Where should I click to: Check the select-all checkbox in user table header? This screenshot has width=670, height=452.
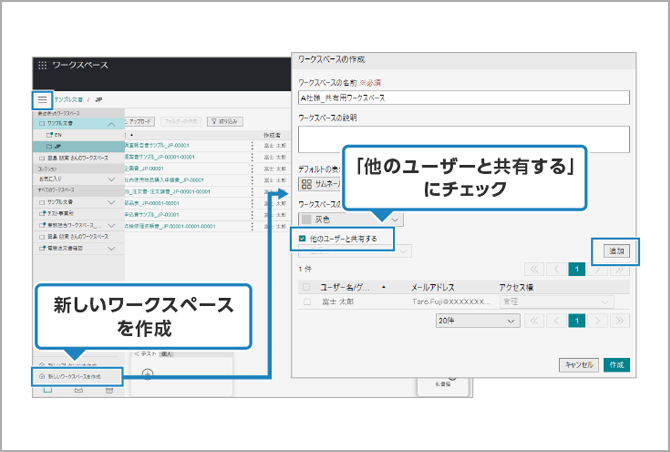tap(306, 287)
